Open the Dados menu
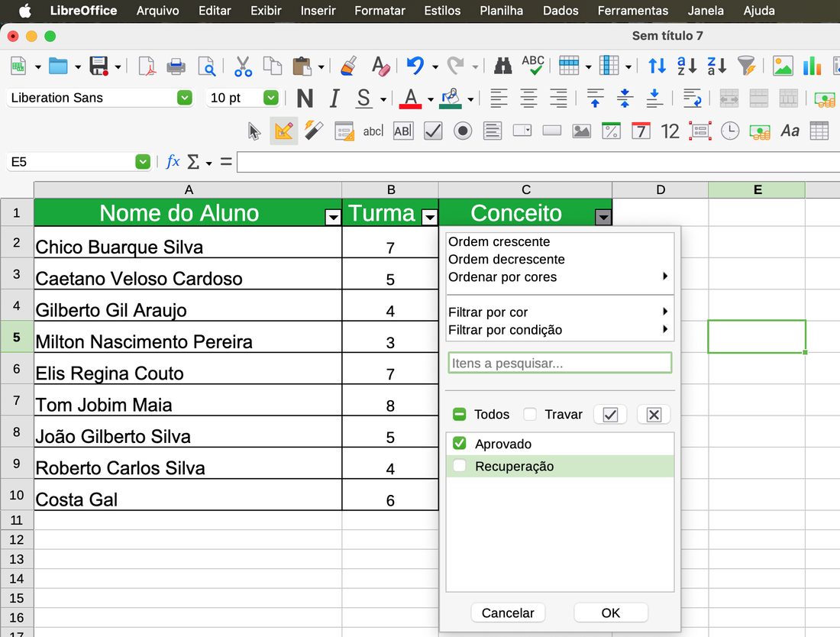Image resolution: width=840 pixels, height=637 pixels. point(561,11)
